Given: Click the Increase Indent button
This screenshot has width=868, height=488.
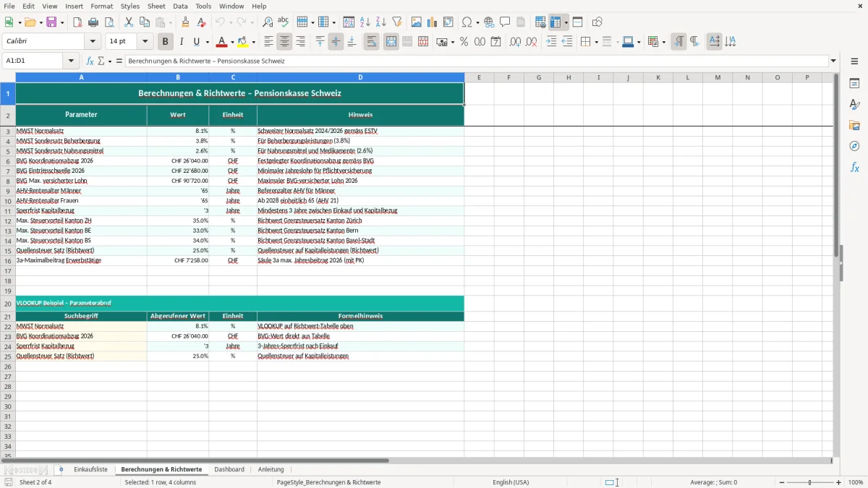Looking at the screenshot, I should pyautogui.click(x=551, y=42).
